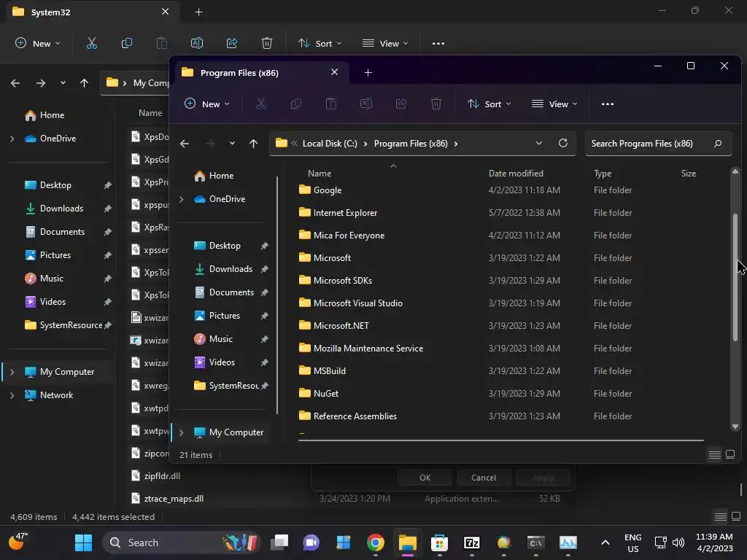The height and width of the screenshot is (560, 747).
Task: Open Google Chrome from the taskbar
Action: pyautogui.click(x=376, y=542)
